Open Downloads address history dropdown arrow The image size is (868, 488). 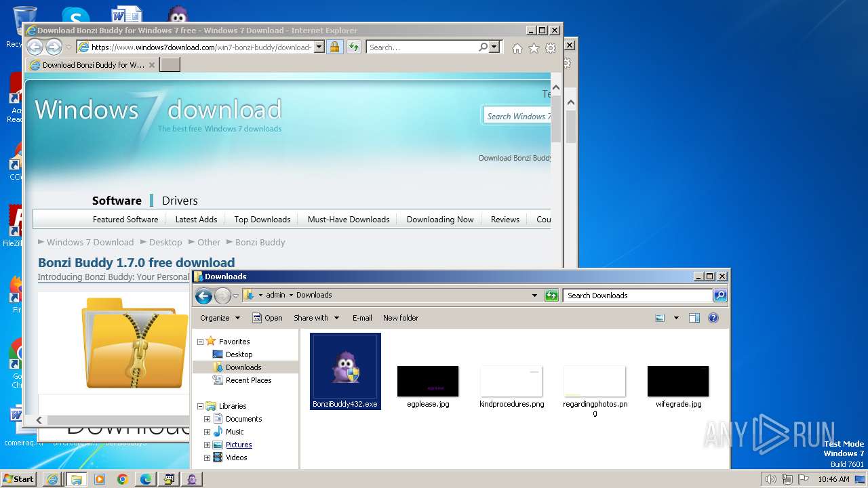tap(534, 296)
